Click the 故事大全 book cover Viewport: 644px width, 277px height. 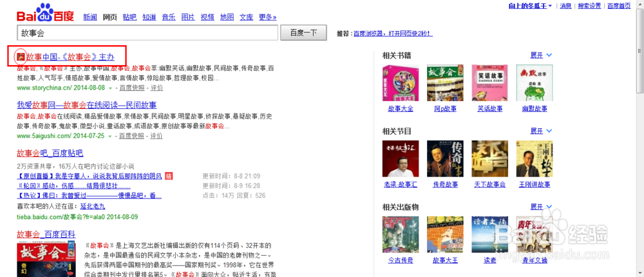click(x=401, y=82)
